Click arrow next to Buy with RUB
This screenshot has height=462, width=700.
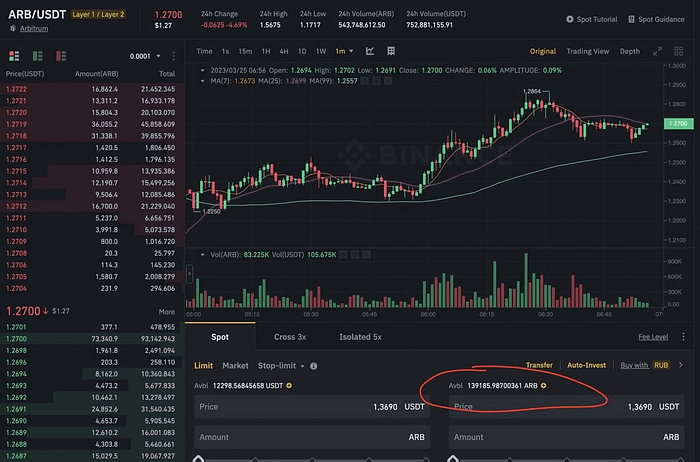(x=681, y=365)
